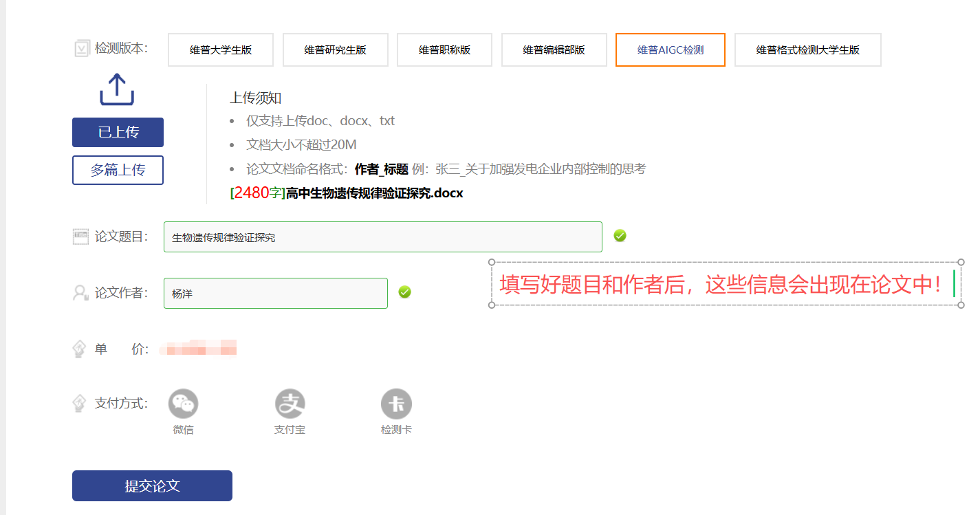
Task: Select WeChat (微信) payment icon
Action: (183, 404)
